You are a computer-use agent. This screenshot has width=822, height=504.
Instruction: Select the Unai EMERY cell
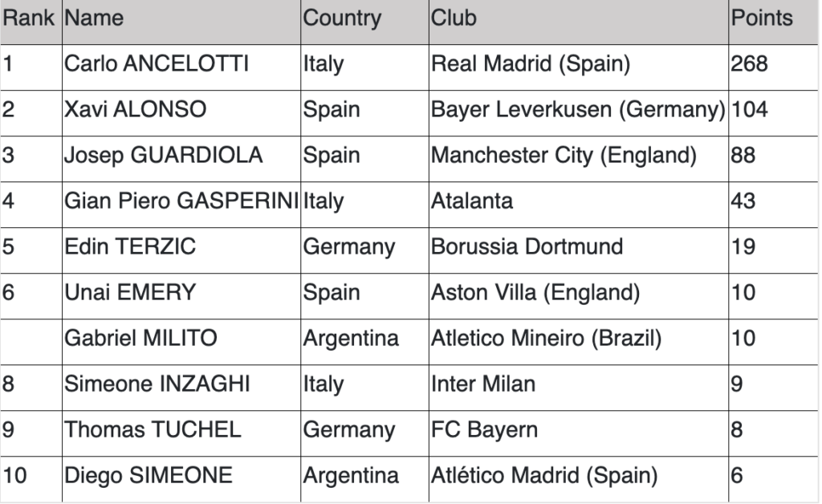click(181, 296)
